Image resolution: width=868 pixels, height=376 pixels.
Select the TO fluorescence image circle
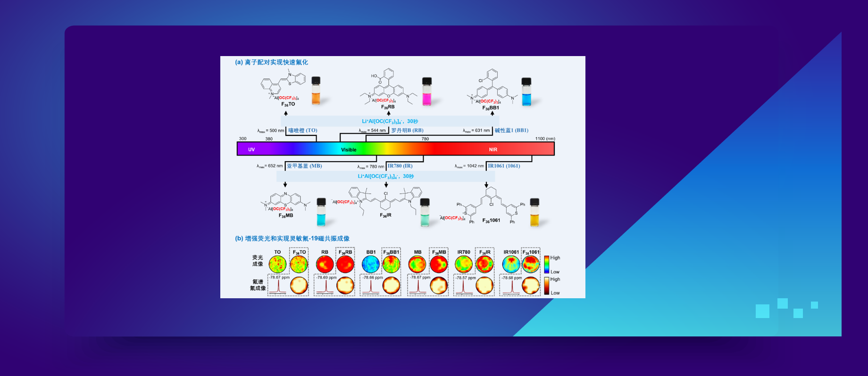click(277, 264)
